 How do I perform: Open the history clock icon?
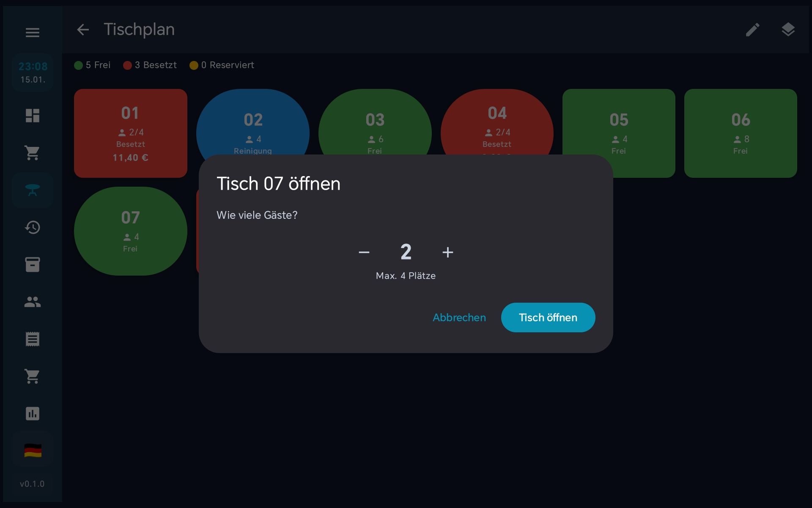[33, 227]
